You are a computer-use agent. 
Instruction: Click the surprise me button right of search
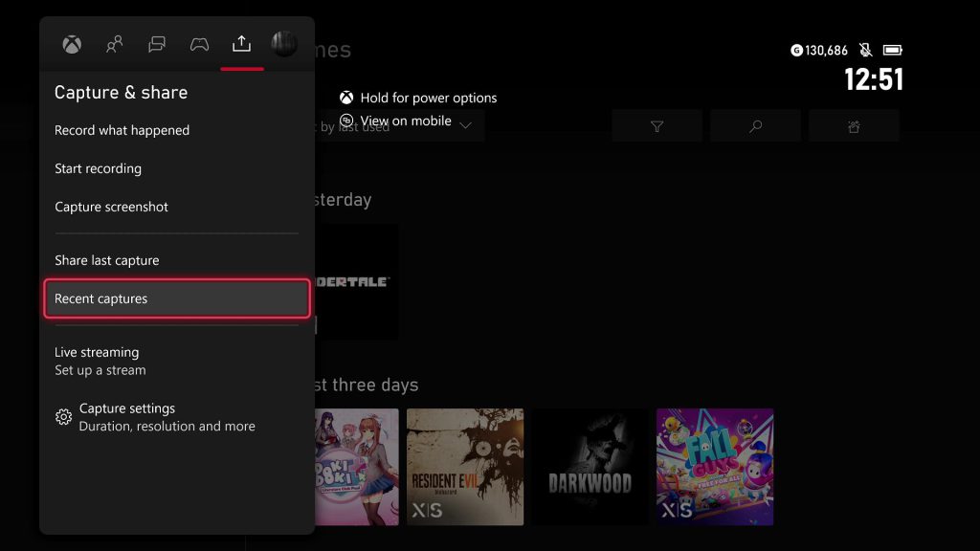tap(854, 126)
